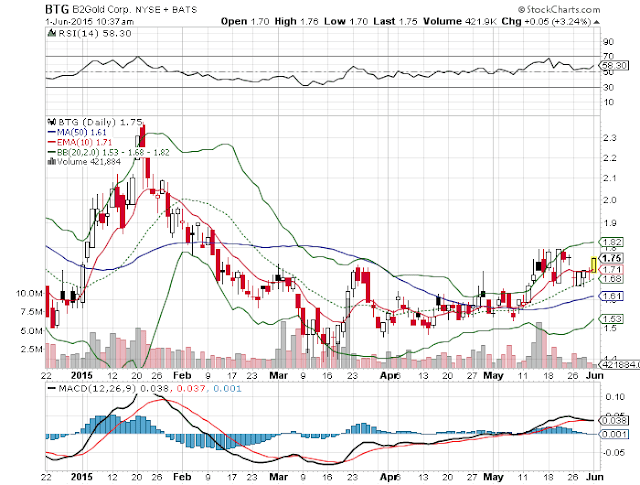Select the High 1.76 quote value
640x485 pixels.
click(x=296, y=21)
